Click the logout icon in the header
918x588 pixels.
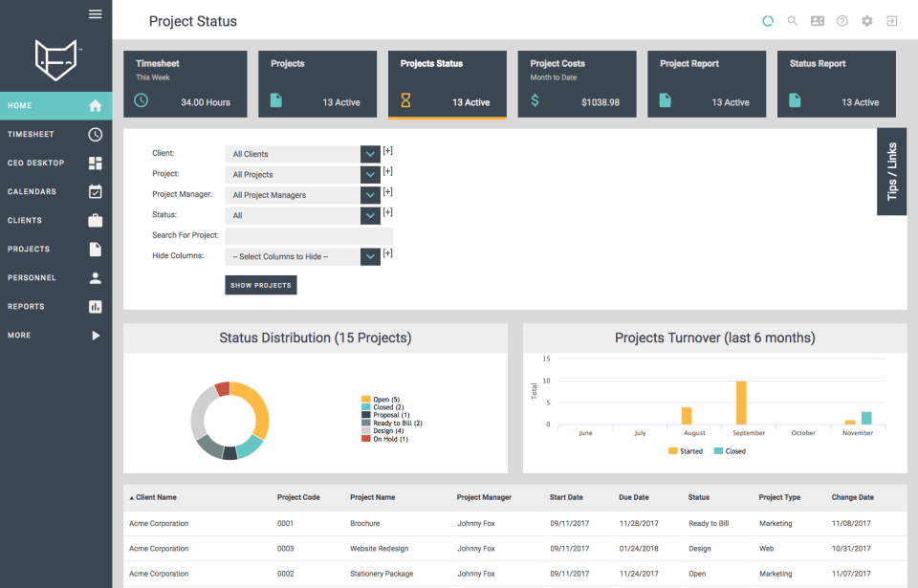[x=891, y=20]
